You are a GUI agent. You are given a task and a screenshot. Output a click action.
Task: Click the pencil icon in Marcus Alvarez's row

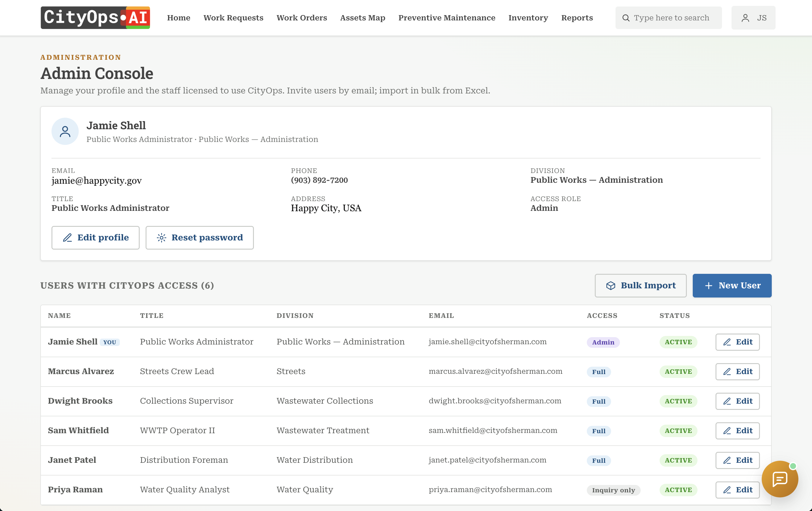(x=727, y=372)
